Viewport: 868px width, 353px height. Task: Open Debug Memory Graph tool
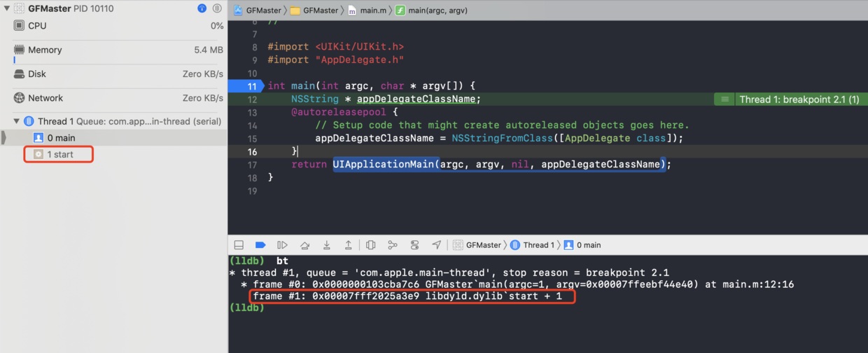(x=393, y=245)
